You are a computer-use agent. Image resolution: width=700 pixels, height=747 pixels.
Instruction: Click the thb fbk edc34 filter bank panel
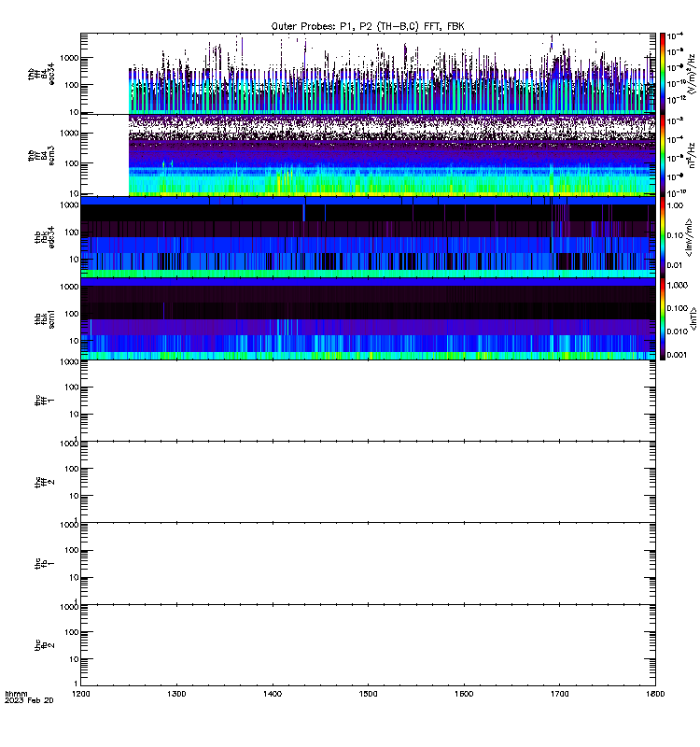(x=368, y=237)
